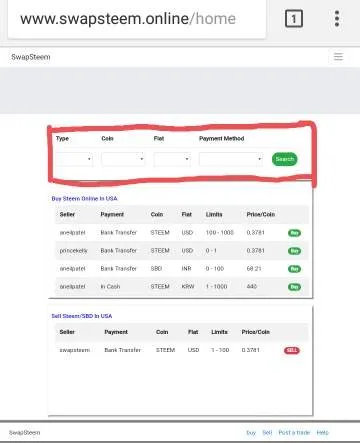
Task: Click the 0 - 1 limits cell
Action: tap(211, 251)
